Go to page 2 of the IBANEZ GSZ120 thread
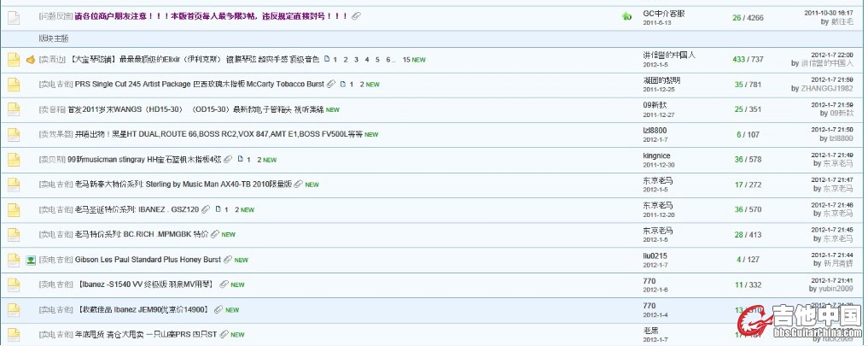The width and height of the screenshot is (868, 346). pos(237,209)
